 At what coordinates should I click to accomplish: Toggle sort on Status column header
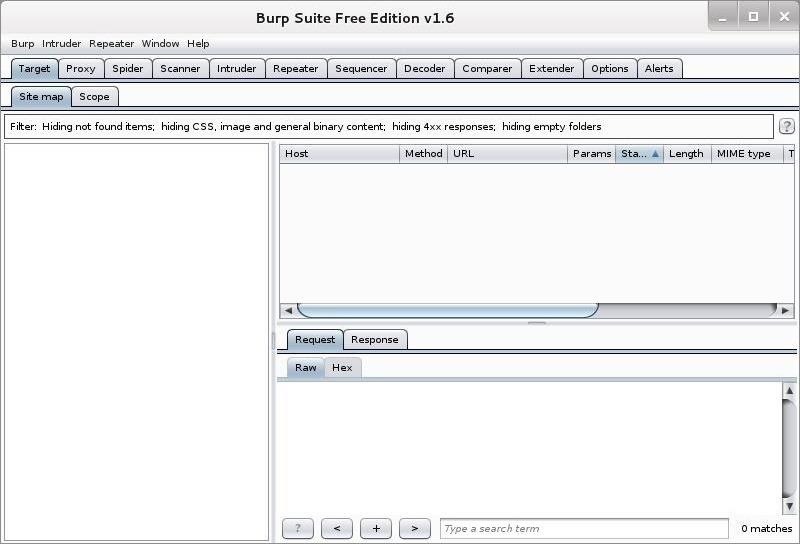(x=639, y=154)
